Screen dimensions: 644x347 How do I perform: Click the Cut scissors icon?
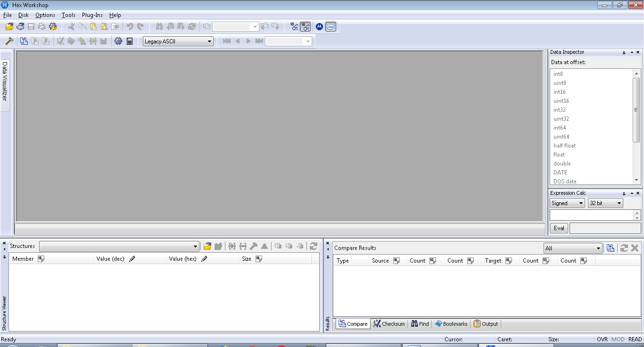pos(71,27)
